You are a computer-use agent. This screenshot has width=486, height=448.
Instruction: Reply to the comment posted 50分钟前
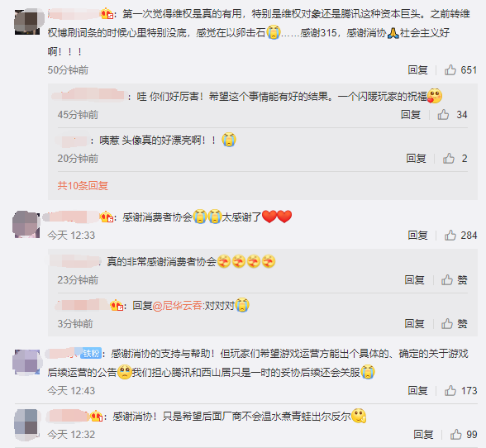coord(417,70)
